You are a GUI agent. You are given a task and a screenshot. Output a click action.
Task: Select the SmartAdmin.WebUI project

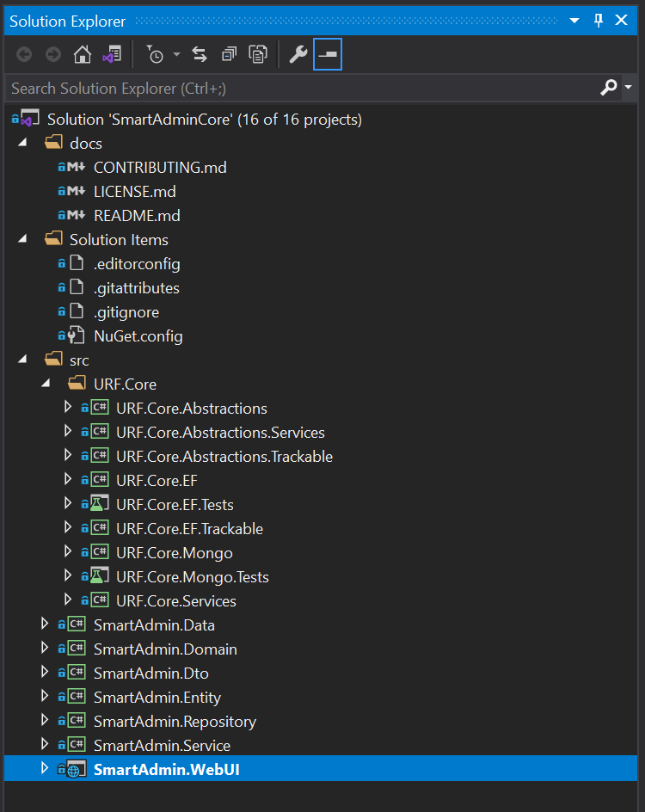(166, 769)
